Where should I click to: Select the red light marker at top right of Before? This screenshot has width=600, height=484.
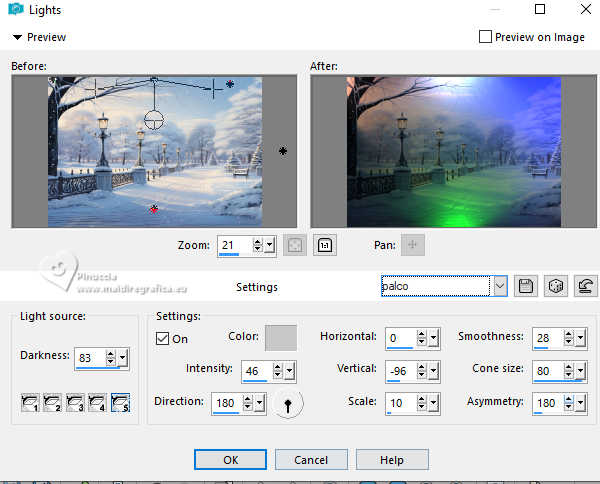(x=230, y=84)
